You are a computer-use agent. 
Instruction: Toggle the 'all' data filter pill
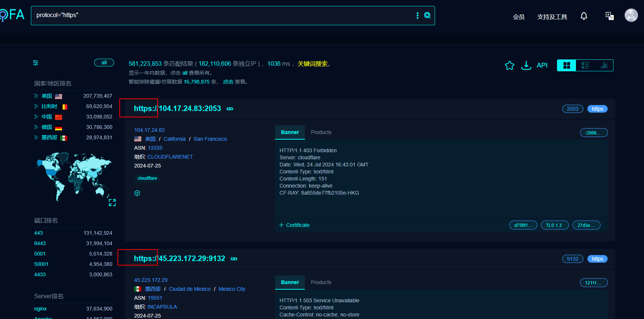pyautogui.click(x=104, y=62)
